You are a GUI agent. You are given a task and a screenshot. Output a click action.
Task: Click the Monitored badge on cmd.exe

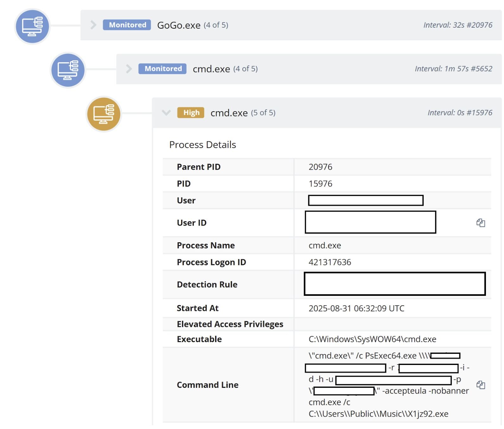(x=162, y=69)
